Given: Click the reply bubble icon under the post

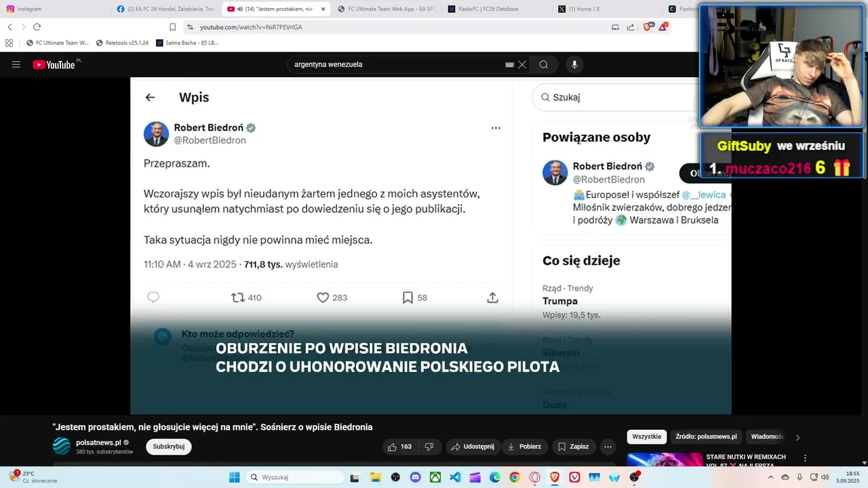Looking at the screenshot, I should (153, 298).
